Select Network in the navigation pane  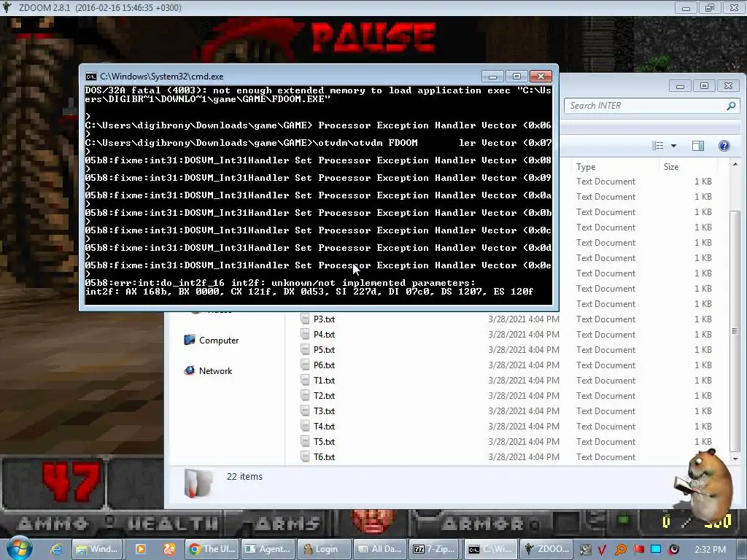(x=208, y=370)
